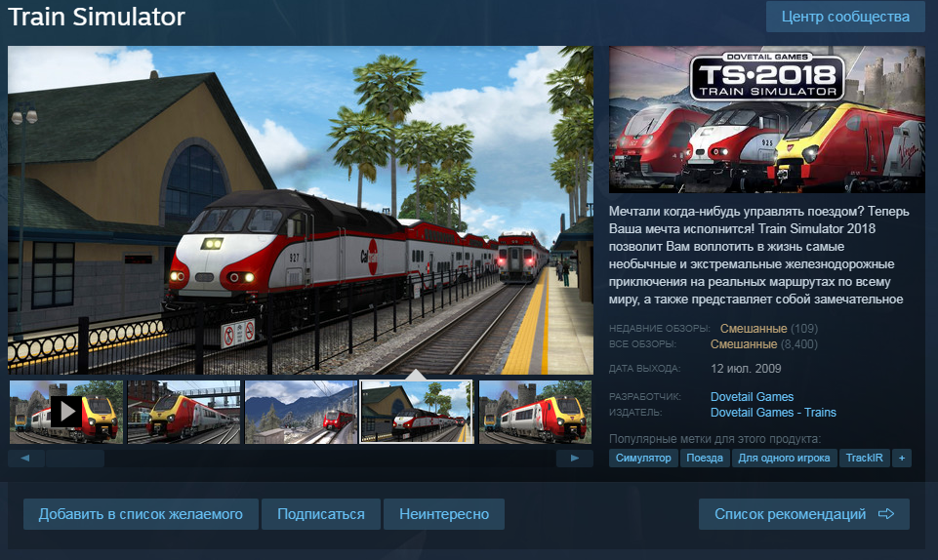Image resolution: width=938 pixels, height=560 pixels.
Task: Select the last castle train thumbnail
Action: [536, 412]
